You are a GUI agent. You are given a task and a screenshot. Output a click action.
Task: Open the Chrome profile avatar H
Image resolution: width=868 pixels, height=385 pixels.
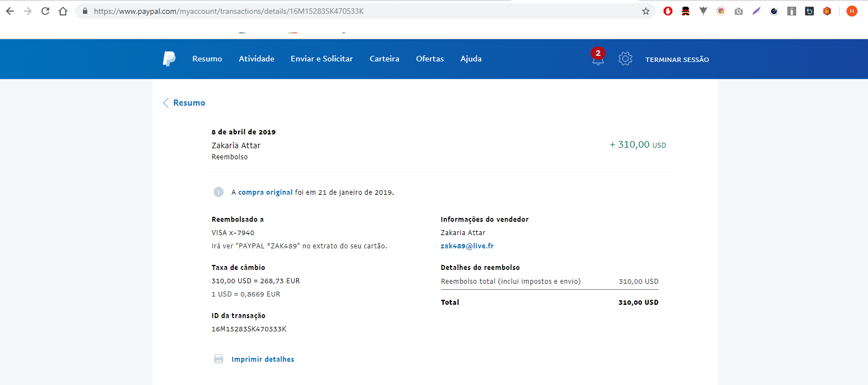click(x=852, y=11)
